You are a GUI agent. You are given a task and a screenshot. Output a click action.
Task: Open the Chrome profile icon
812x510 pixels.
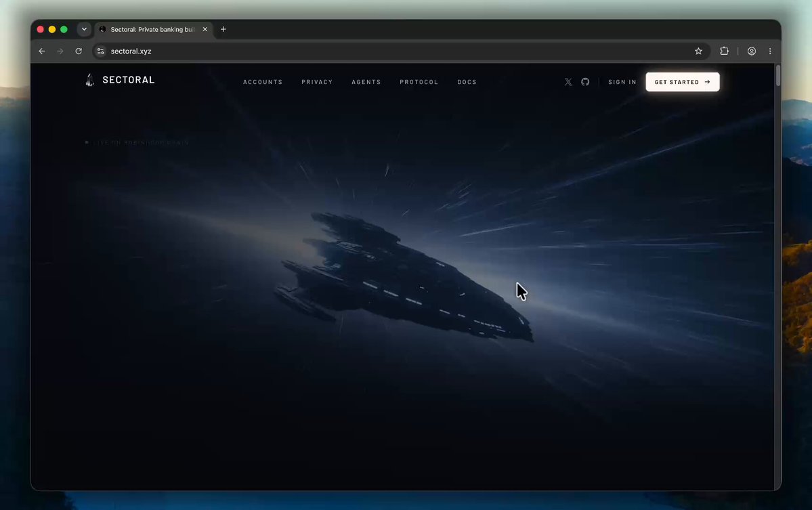[752, 51]
